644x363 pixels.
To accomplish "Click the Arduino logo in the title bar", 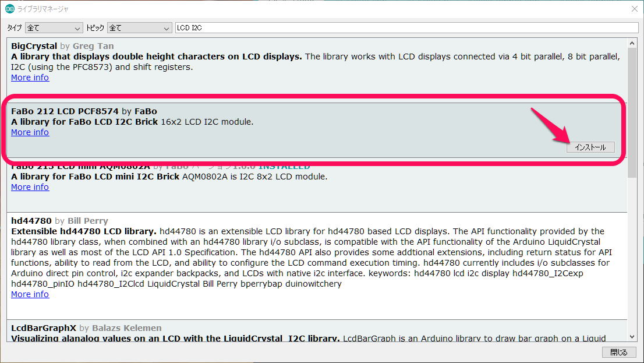I will click(9, 8).
